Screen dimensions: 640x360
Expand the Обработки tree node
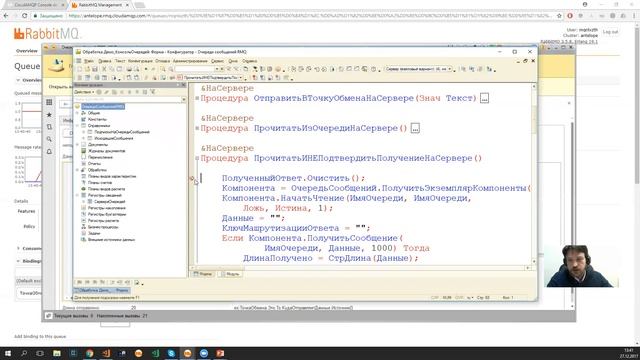click(77, 170)
